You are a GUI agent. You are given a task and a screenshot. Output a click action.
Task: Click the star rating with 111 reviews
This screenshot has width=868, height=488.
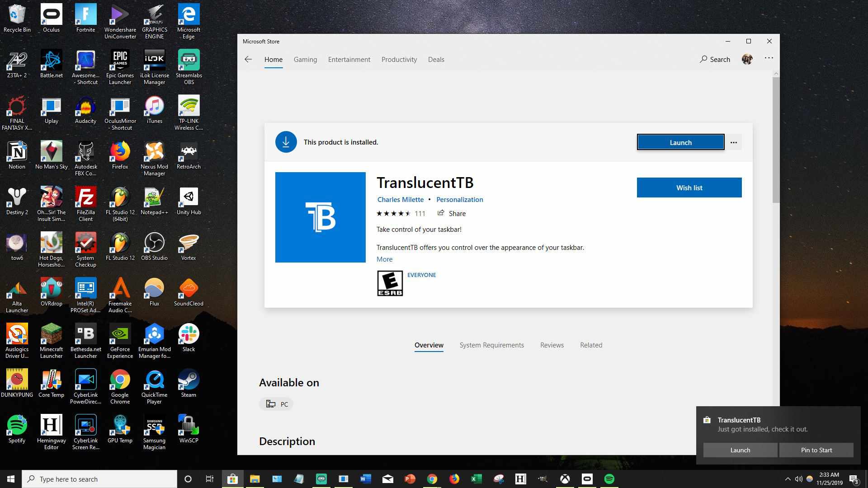click(401, 213)
